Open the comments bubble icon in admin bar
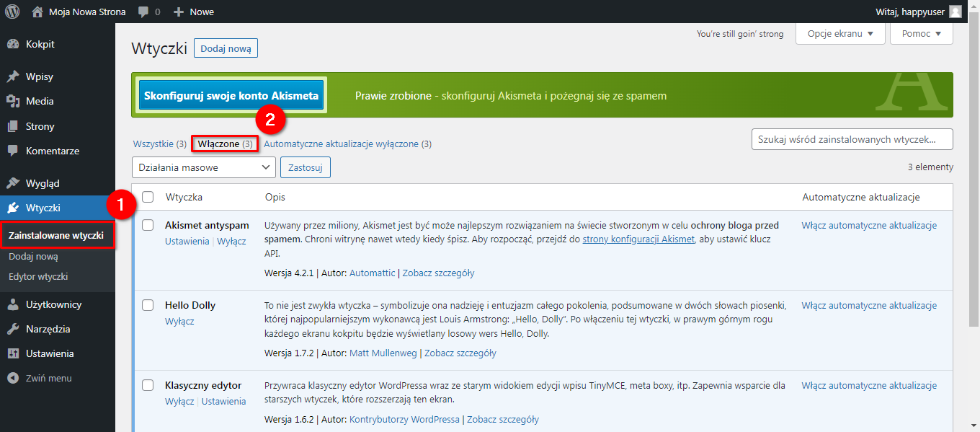This screenshot has height=432, width=980. point(144,12)
